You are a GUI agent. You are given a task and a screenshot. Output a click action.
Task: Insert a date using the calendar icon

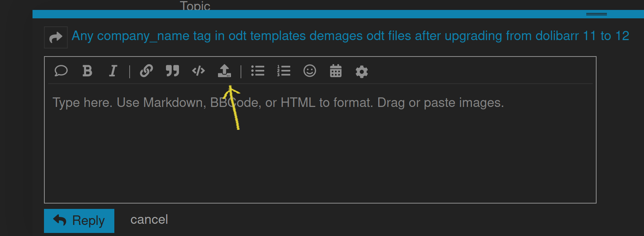click(x=336, y=71)
